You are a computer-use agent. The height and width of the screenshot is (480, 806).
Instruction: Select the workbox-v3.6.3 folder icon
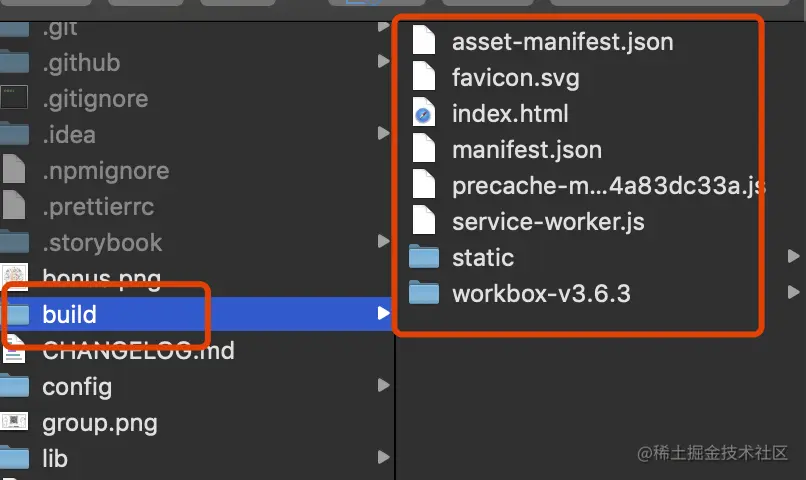[x=424, y=293]
